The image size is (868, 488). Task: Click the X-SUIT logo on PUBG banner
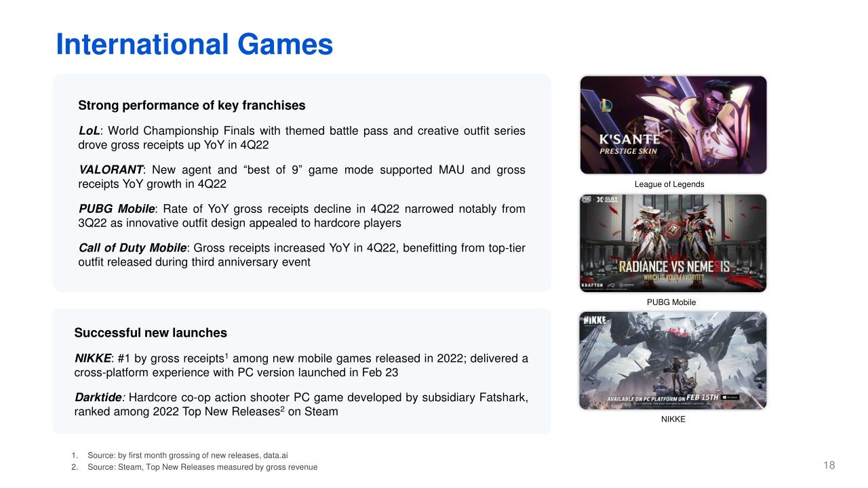[608, 201]
